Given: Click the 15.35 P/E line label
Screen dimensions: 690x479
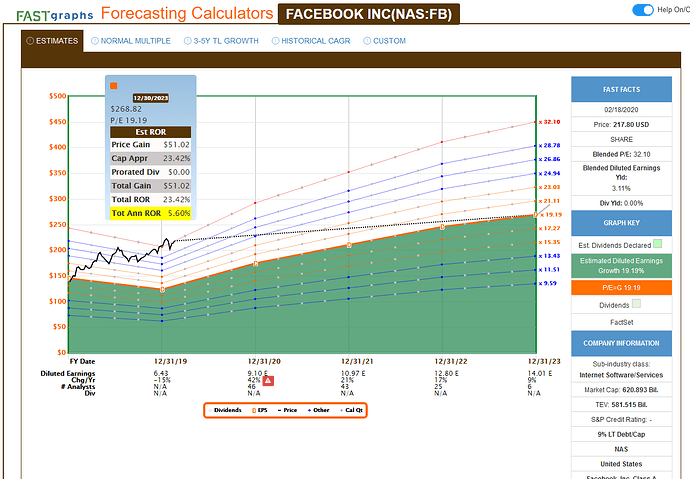Looking at the screenshot, I should tap(549, 242).
